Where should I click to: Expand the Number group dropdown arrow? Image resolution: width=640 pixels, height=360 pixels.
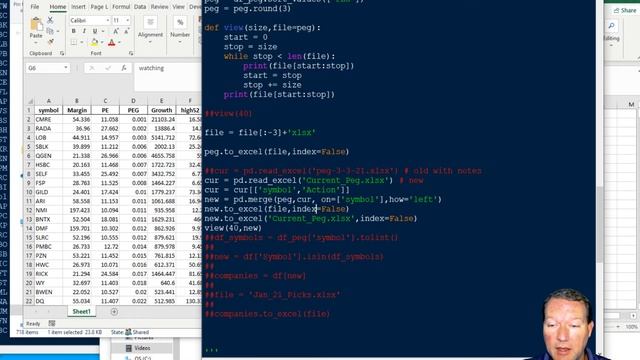click(180, 42)
